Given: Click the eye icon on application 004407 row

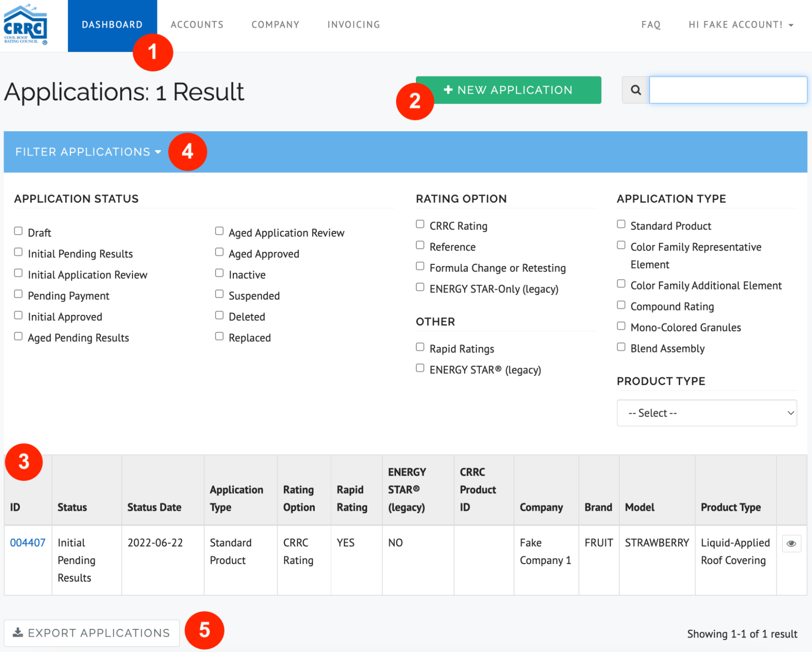Looking at the screenshot, I should coord(791,543).
